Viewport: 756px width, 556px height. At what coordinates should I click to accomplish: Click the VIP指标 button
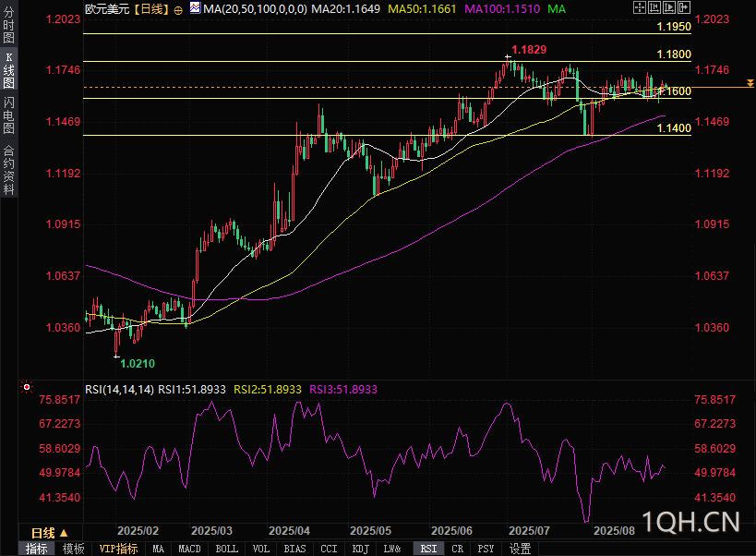pyautogui.click(x=118, y=549)
